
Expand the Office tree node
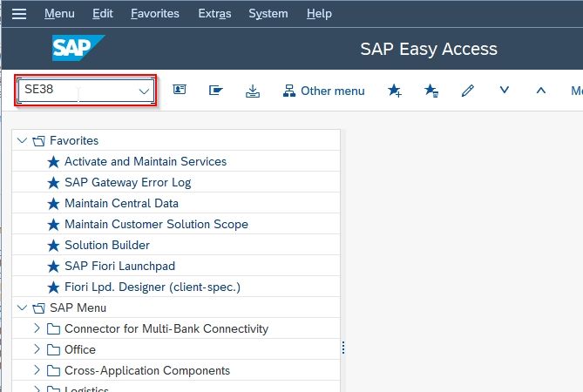click(x=37, y=349)
